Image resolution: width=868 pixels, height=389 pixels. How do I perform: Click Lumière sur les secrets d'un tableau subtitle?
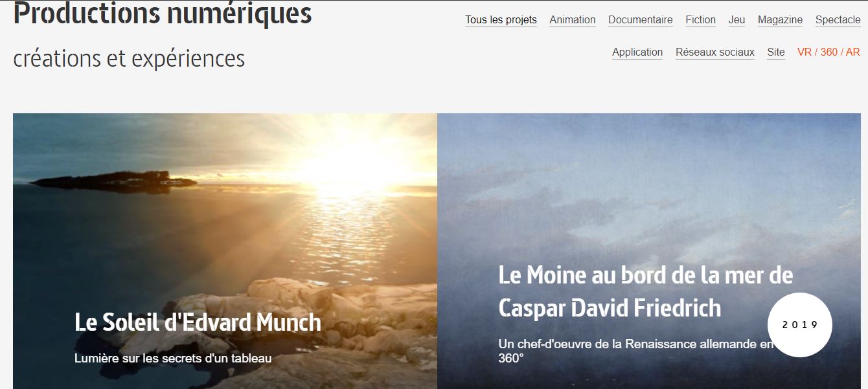[x=173, y=358]
